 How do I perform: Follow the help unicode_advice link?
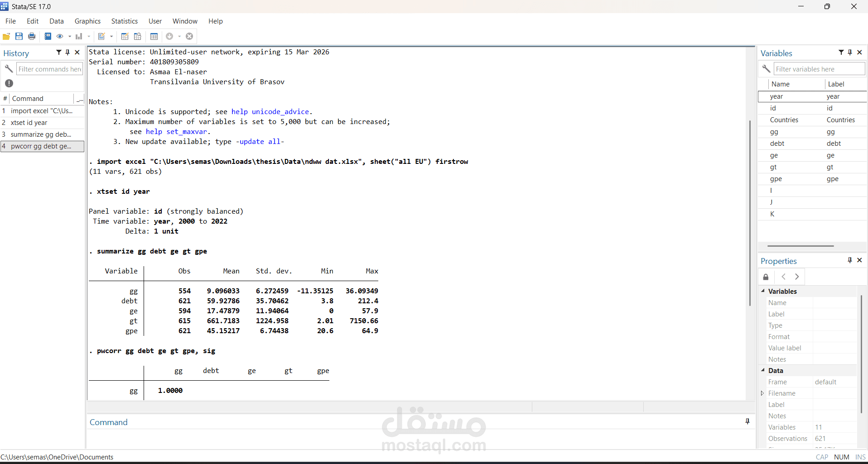[270, 112]
